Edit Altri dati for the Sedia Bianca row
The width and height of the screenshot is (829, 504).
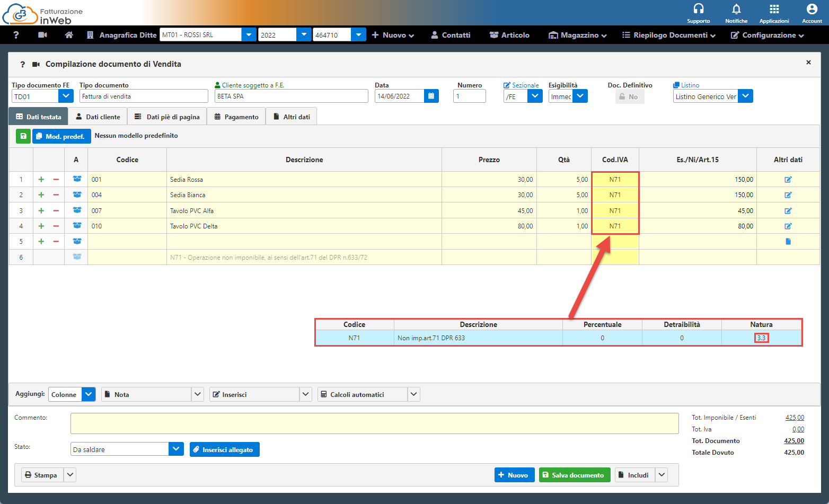pyautogui.click(x=788, y=195)
